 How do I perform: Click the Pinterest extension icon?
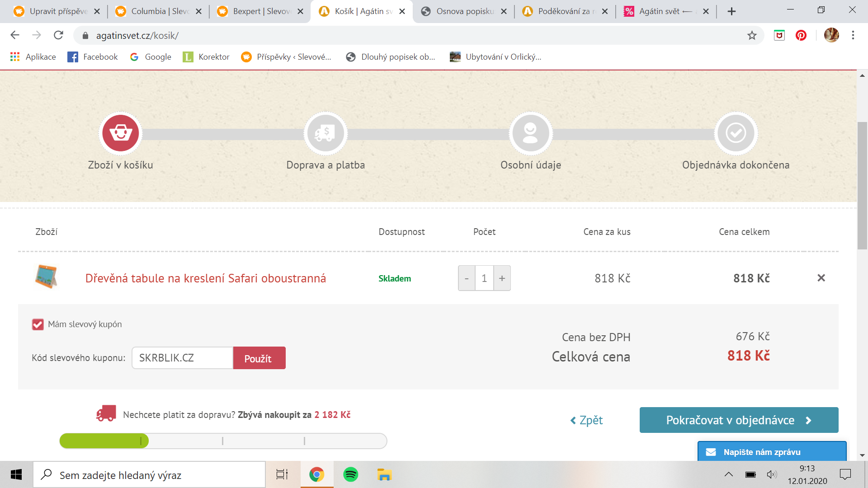pos(801,35)
